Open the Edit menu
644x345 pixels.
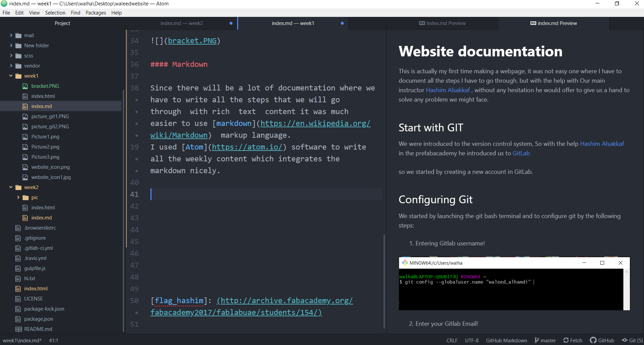click(x=19, y=13)
